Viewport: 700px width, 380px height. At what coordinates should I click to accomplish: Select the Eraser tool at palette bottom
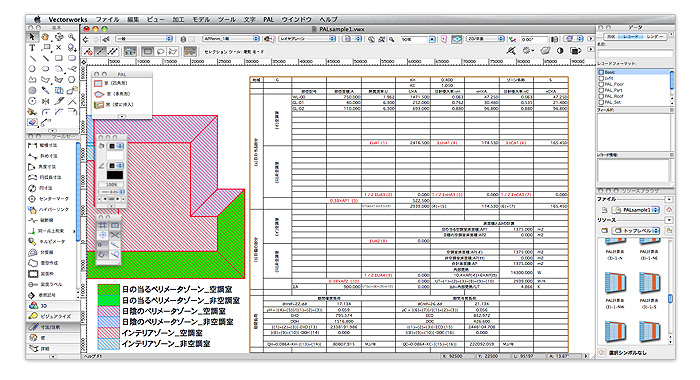point(32,122)
